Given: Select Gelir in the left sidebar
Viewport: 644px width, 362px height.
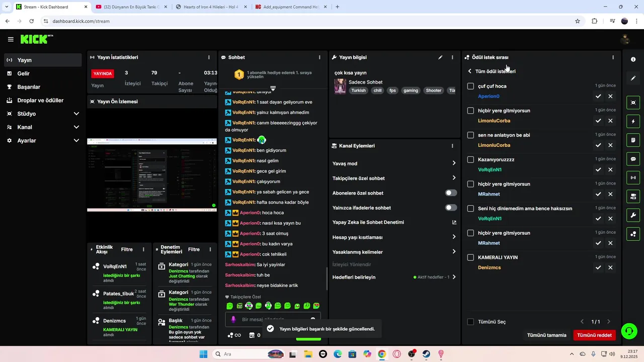Looking at the screenshot, I should point(43,73).
